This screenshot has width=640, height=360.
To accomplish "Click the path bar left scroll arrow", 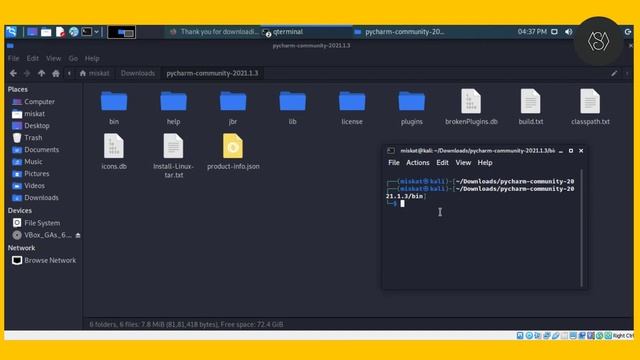I will [69, 73].
